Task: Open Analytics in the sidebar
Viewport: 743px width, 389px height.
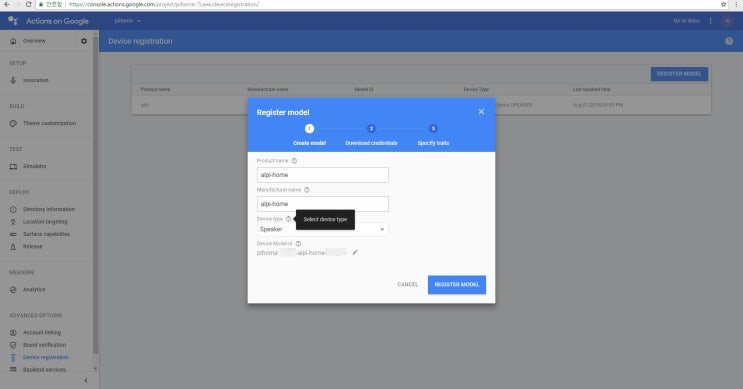Action: pyautogui.click(x=34, y=289)
